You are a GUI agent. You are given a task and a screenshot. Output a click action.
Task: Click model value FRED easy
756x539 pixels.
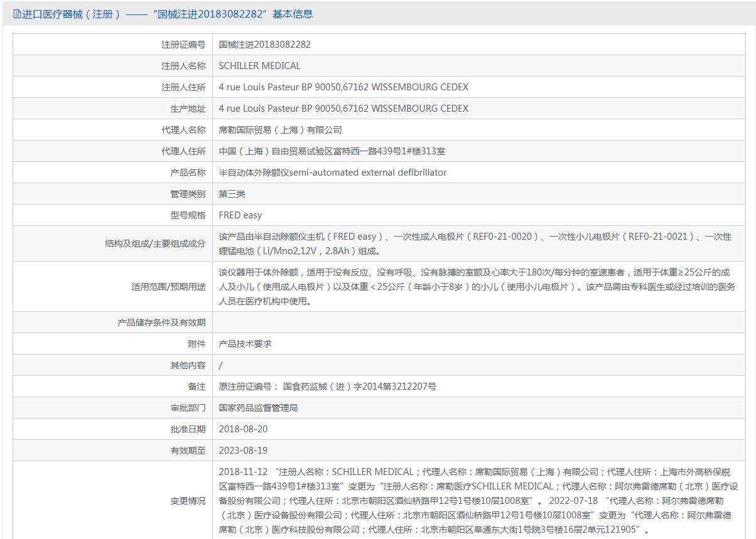(x=240, y=215)
